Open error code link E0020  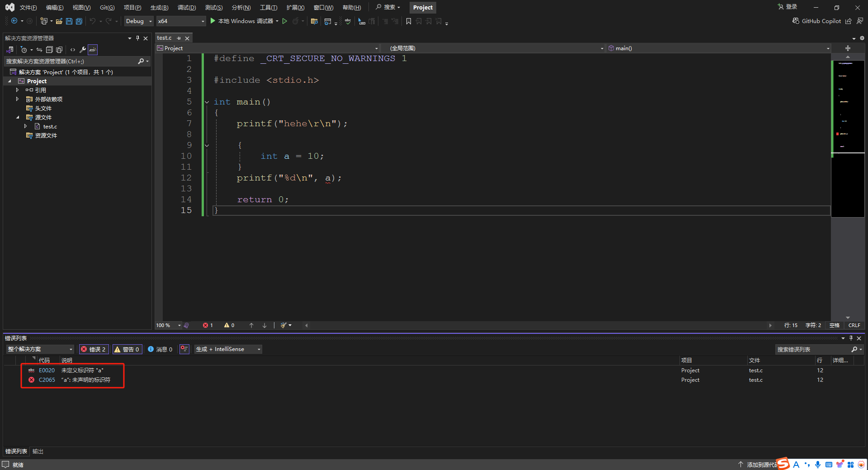point(47,370)
